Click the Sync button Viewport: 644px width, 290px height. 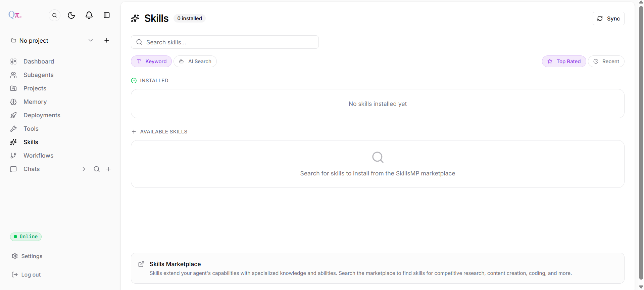[x=608, y=18]
